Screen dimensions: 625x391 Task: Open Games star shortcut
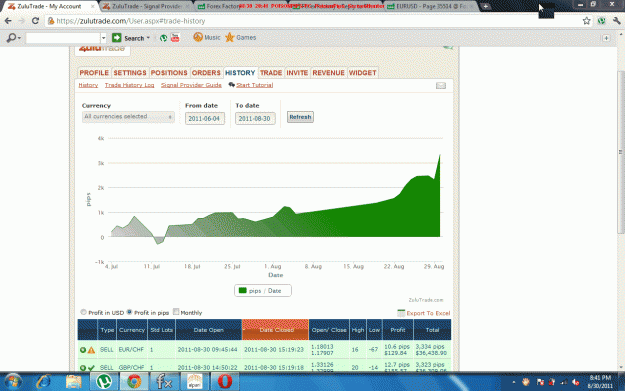tap(241, 37)
